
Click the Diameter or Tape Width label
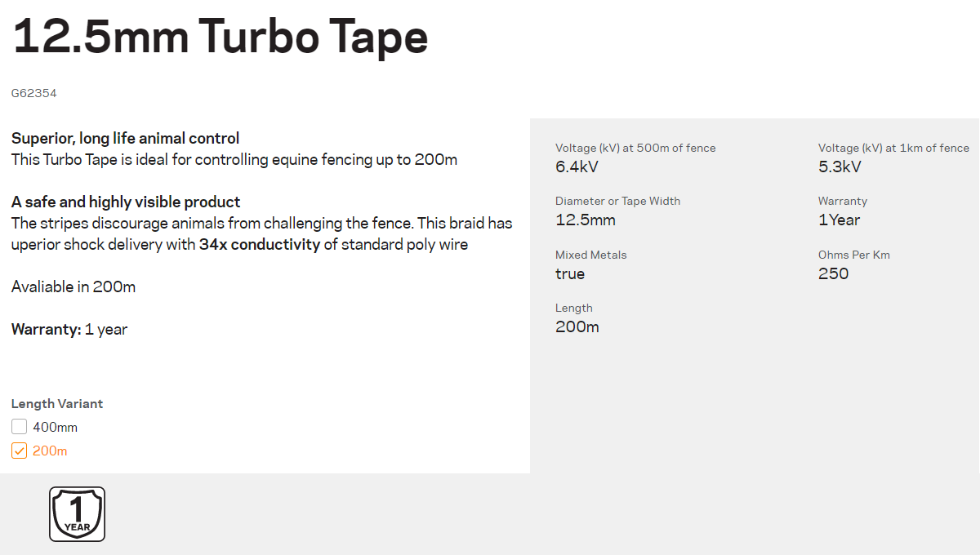(617, 201)
